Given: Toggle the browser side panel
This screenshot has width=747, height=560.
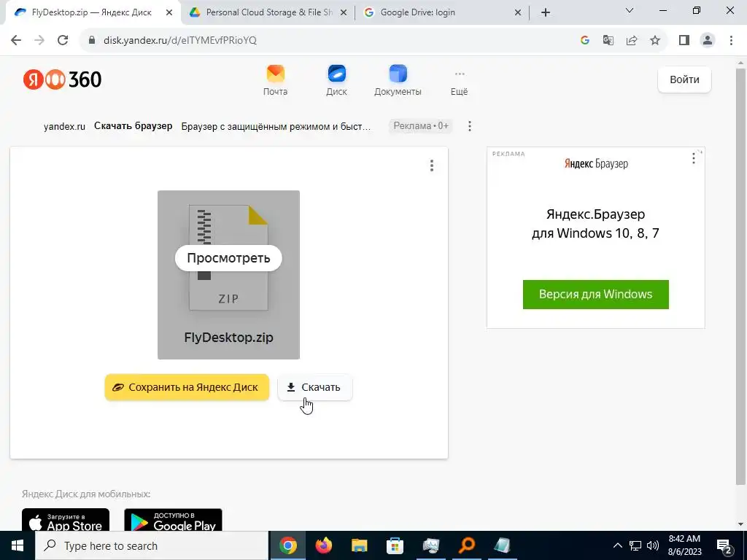Looking at the screenshot, I should pos(684,41).
